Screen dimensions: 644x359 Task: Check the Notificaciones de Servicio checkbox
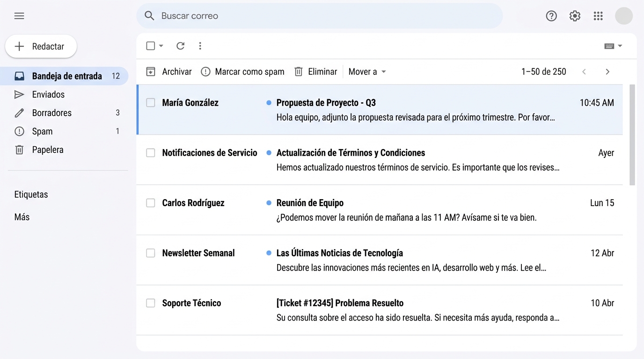click(151, 153)
